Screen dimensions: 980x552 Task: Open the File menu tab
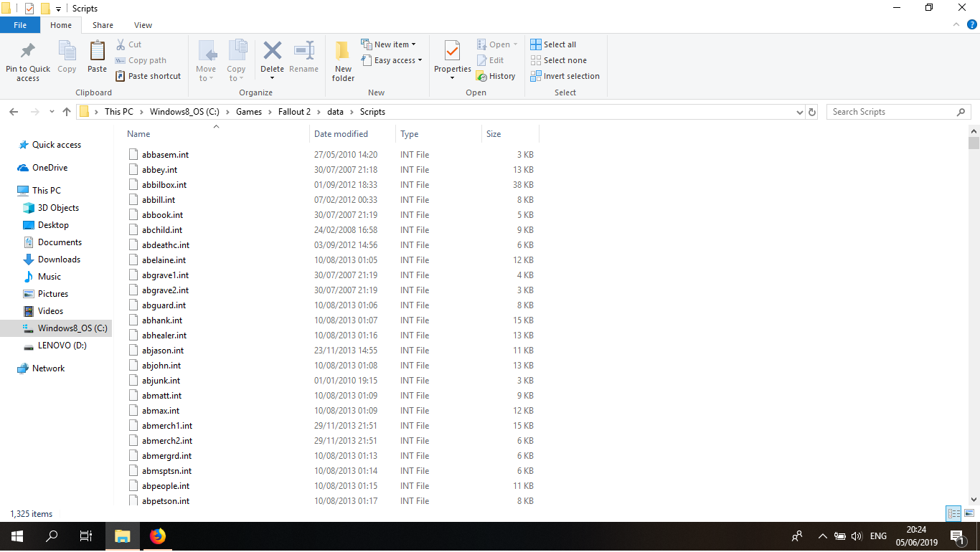click(x=20, y=25)
